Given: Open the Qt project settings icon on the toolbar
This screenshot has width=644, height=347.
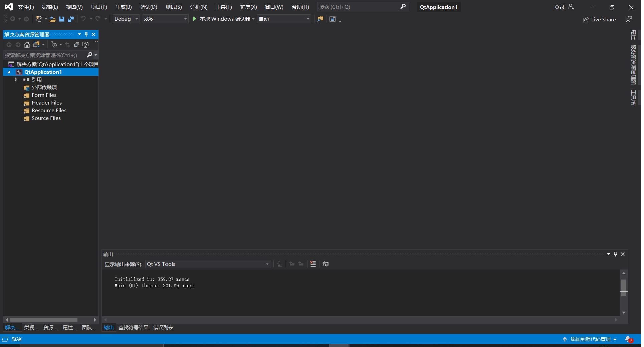Looking at the screenshot, I should (x=320, y=19).
